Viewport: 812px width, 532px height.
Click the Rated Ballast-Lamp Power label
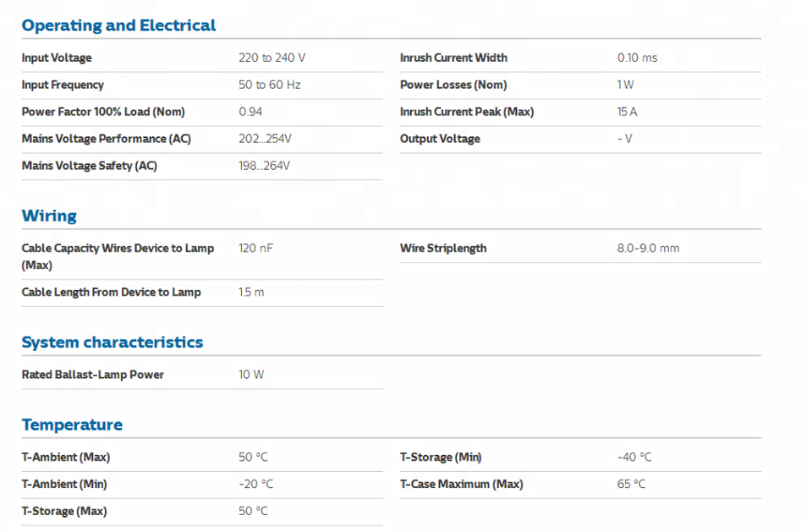pyautogui.click(x=92, y=375)
